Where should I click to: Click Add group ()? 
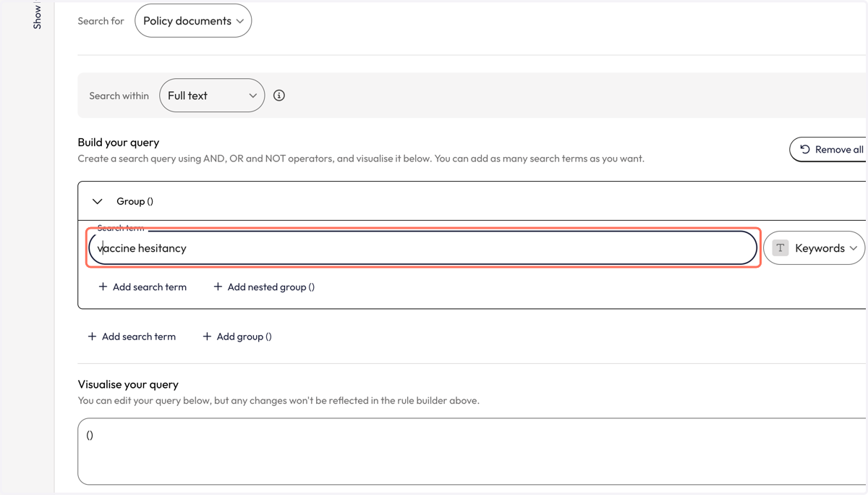[x=237, y=337]
